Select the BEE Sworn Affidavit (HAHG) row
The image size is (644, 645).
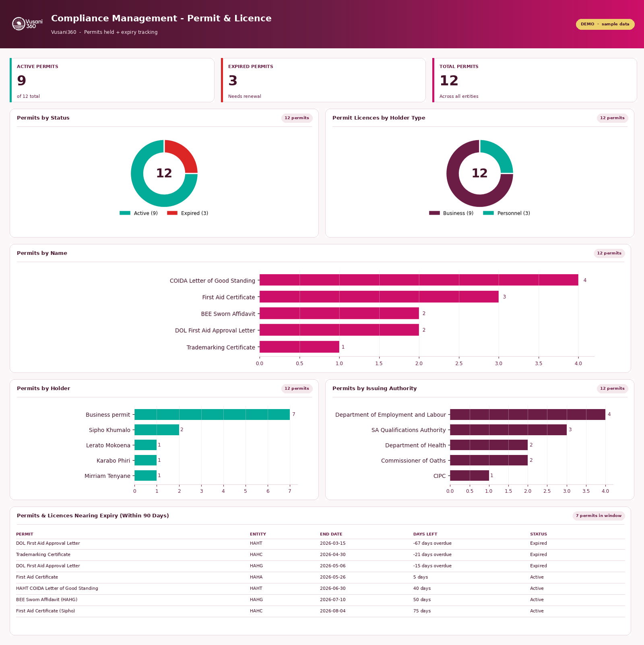[x=320, y=600]
